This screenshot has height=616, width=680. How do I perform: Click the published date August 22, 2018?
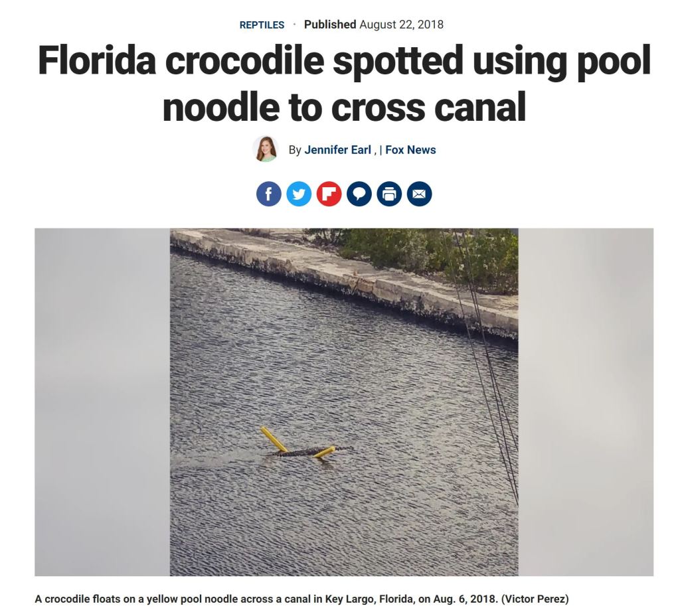tap(402, 25)
